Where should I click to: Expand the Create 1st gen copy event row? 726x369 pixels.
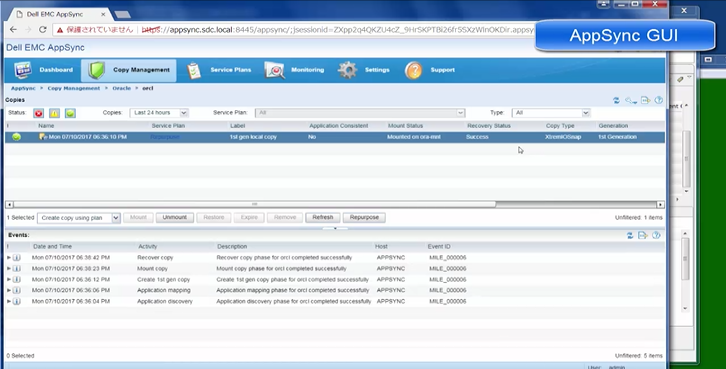coord(9,280)
